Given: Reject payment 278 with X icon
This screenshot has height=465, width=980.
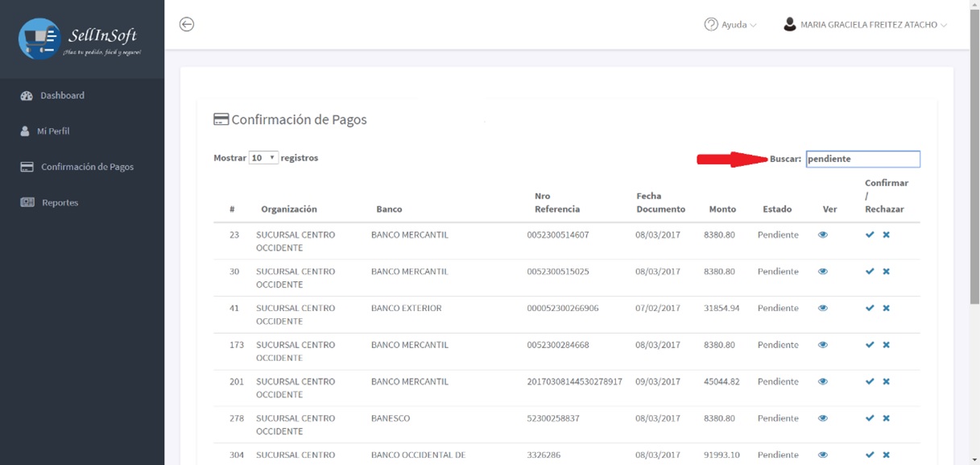Looking at the screenshot, I should (x=886, y=418).
